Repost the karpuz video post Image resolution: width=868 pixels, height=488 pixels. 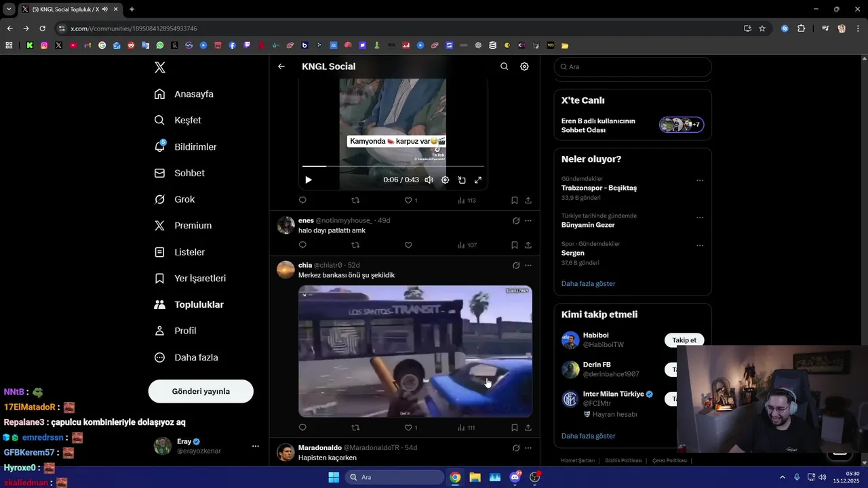point(355,200)
